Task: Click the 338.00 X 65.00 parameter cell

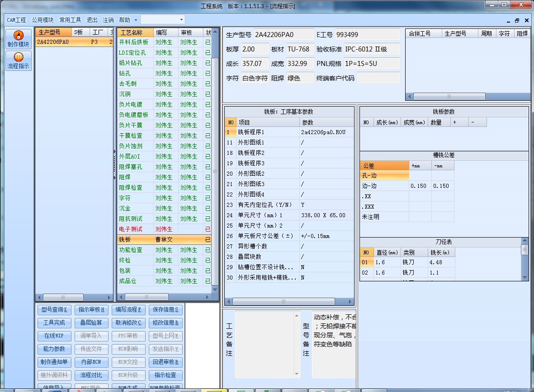Action: point(326,215)
